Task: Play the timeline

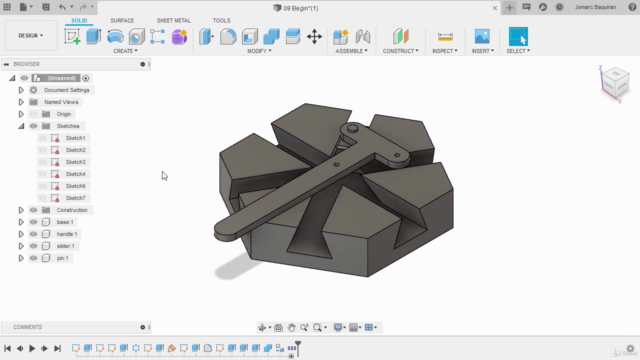Action: (x=32, y=348)
